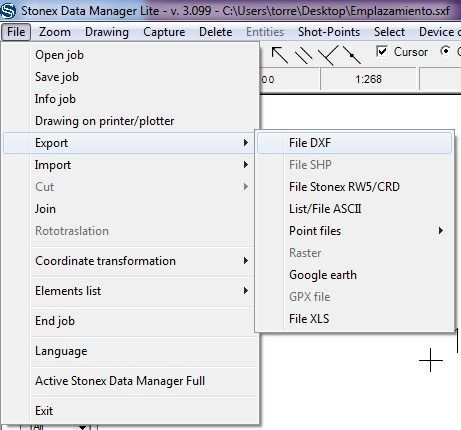Screen dimensions: 461x430
Task: Click the 1:268 scale field
Action: (x=368, y=79)
